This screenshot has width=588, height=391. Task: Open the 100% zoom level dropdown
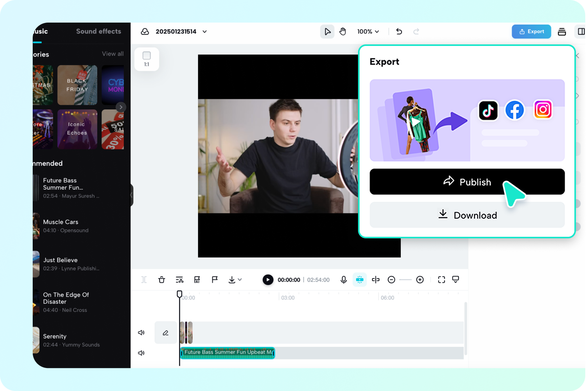368,32
